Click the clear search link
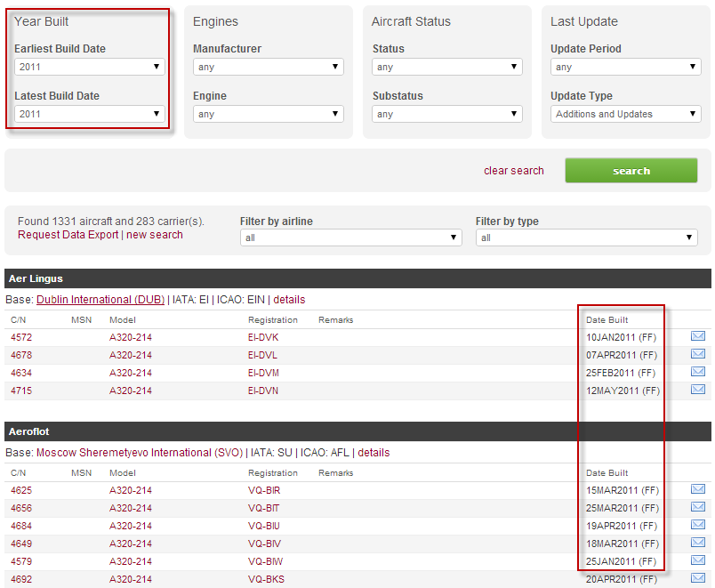 [x=513, y=171]
